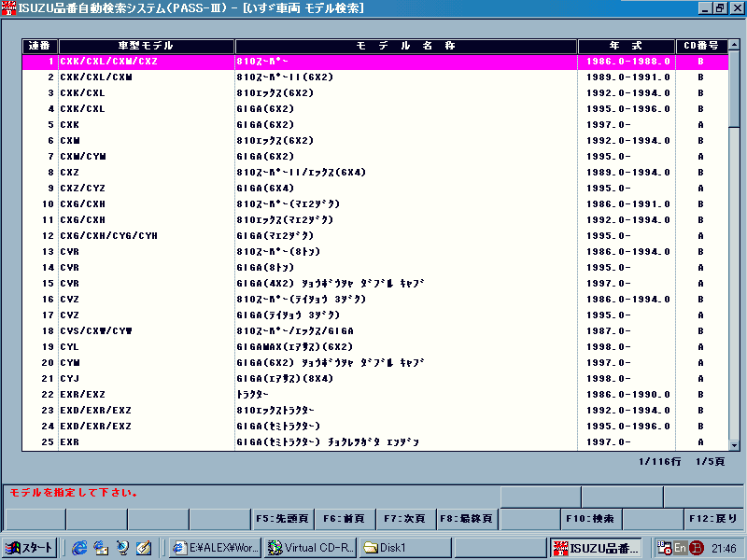Image resolution: width=747 pixels, height=560 pixels.
Task: Select row 18 CVS/CXW/CYW
Action: pos(375,331)
